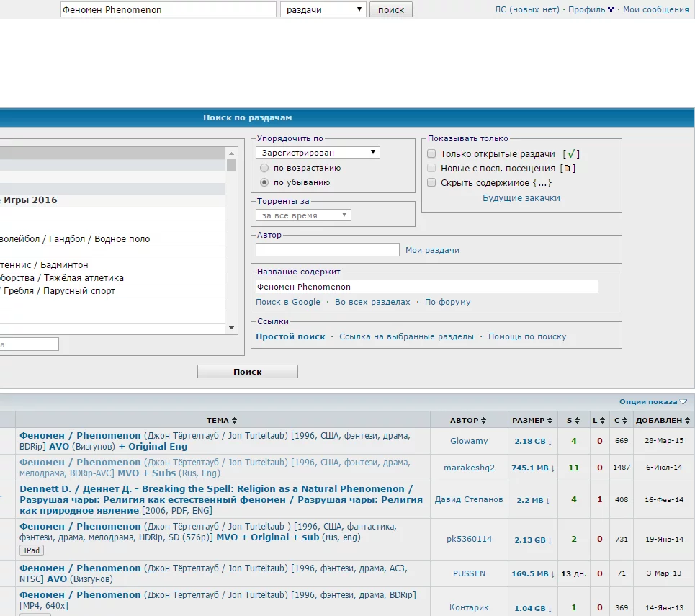Viewport: 695px width, 616px height.
Task: Open author 'pk5360114' profile
Action: click(x=469, y=539)
